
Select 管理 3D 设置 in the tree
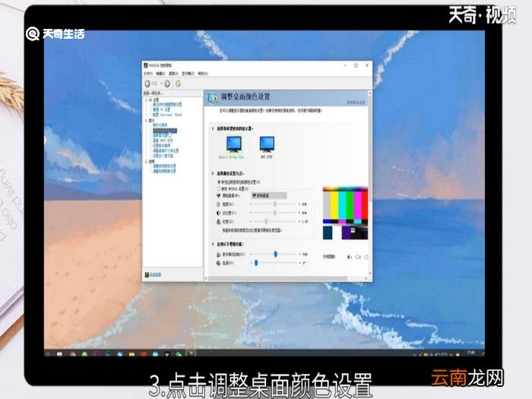point(161,109)
